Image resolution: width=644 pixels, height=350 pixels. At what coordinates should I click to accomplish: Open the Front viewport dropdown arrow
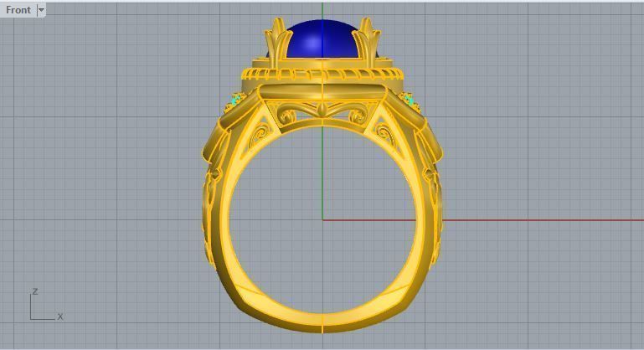41,10
